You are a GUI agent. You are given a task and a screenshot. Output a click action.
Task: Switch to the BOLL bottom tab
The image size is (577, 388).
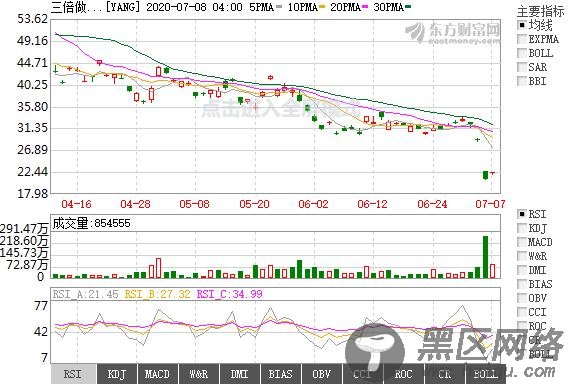(485, 374)
